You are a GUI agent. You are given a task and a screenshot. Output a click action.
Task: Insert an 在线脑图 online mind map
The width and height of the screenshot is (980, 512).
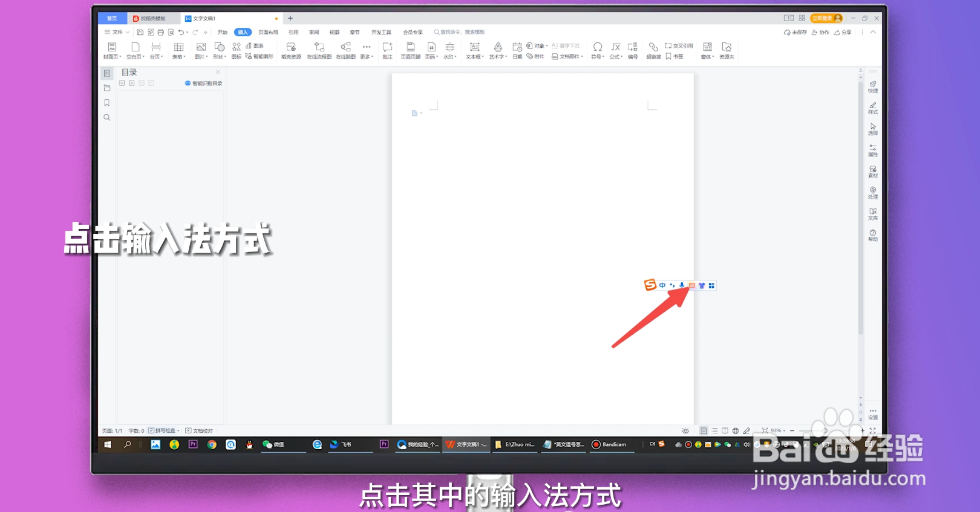point(346,51)
